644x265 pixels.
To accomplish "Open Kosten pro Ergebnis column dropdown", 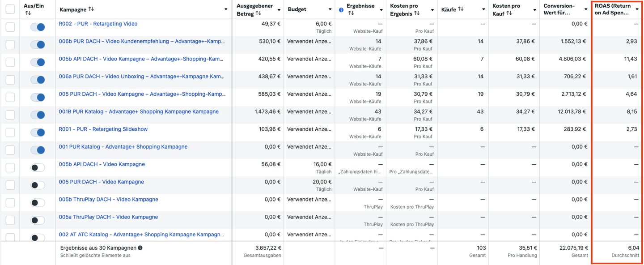I will 432,9.
